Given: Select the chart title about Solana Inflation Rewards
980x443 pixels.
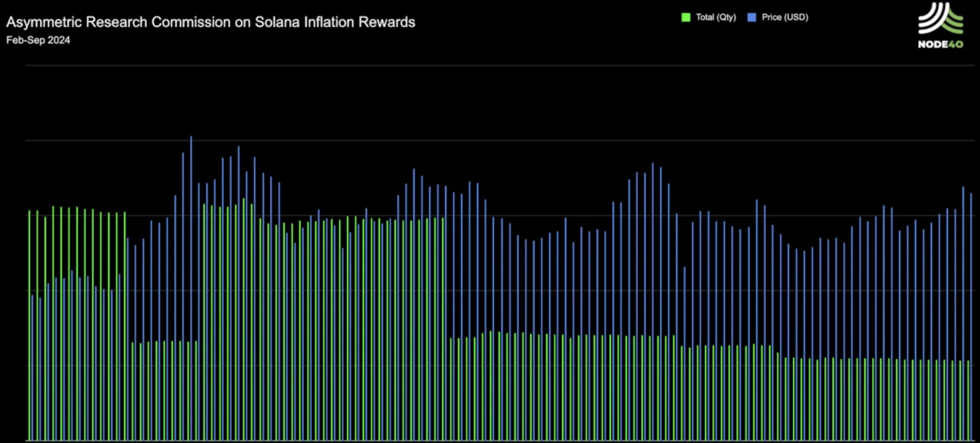Looking at the screenshot, I should [x=211, y=22].
